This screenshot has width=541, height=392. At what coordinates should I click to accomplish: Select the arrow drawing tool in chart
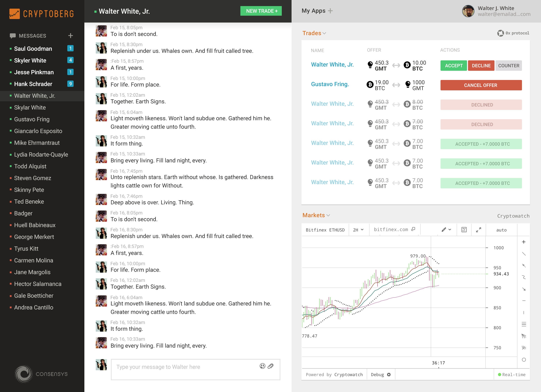[524, 289]
